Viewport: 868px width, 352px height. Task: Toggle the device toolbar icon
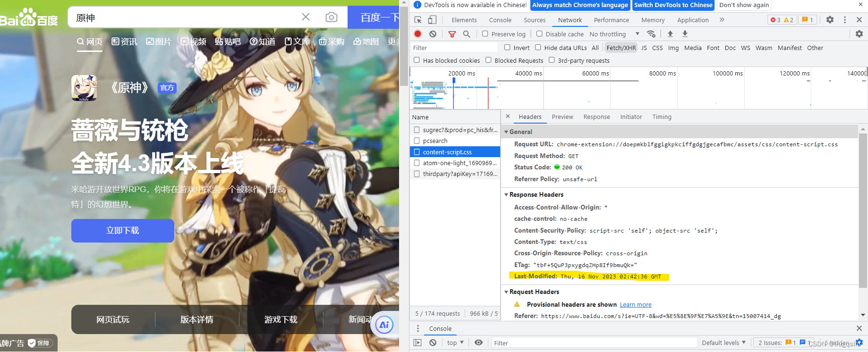pos(432,20)
